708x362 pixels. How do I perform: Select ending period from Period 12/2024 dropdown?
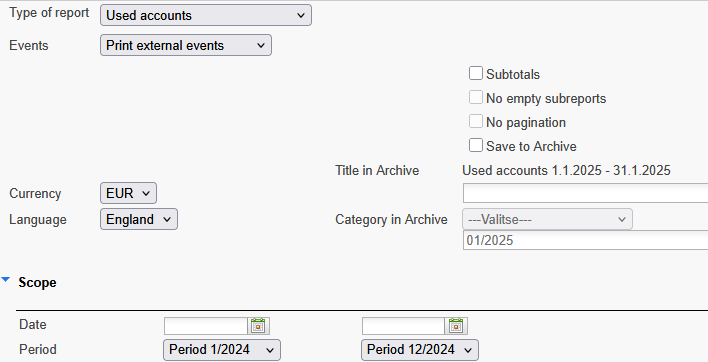pyautogui.click(x=419, y=350)
